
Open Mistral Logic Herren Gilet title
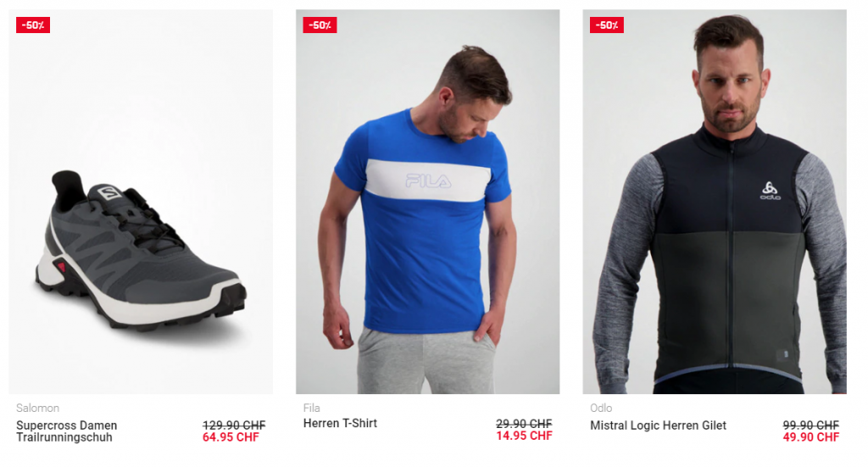[658, 425]
